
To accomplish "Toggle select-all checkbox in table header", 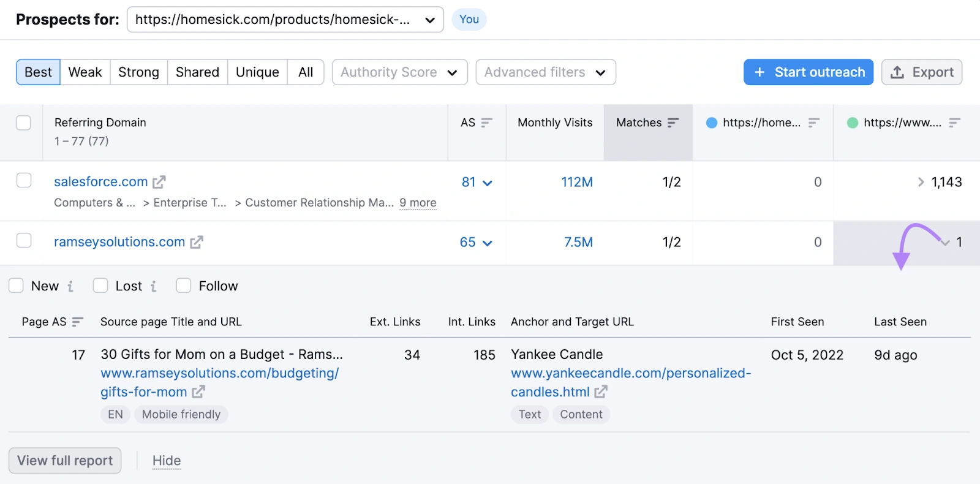I will point(23,123).
